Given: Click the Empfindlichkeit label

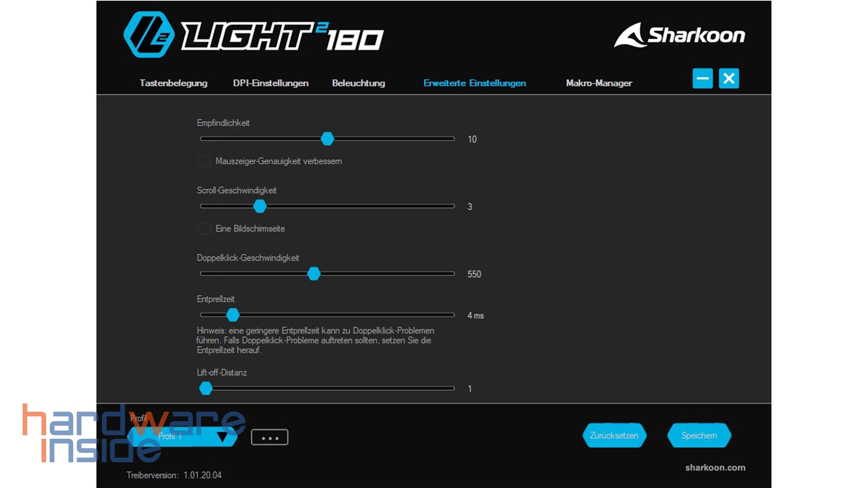Looking at the screenshot, I should pos(223,123).
